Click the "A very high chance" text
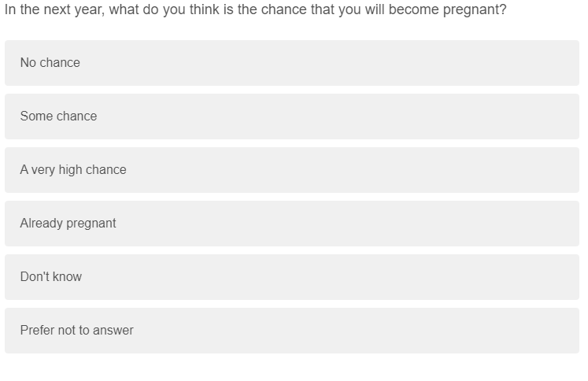This screenshot has width=588, height=381. pos(73,170)
